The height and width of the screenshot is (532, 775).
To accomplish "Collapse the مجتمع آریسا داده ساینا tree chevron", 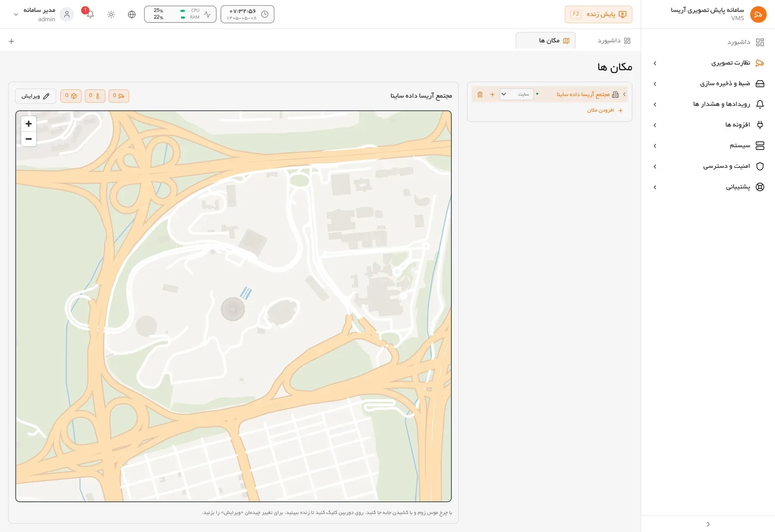I will click(x=624, y=94).
